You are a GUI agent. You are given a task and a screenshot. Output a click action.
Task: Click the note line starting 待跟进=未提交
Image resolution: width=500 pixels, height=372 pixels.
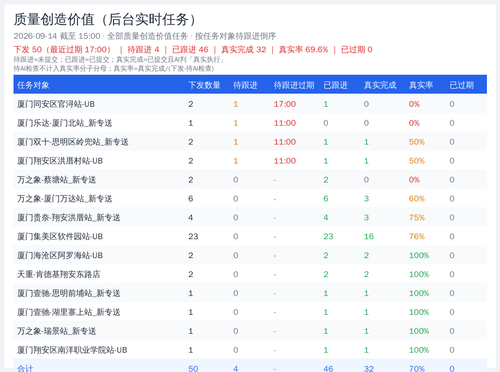coord(119,60)
